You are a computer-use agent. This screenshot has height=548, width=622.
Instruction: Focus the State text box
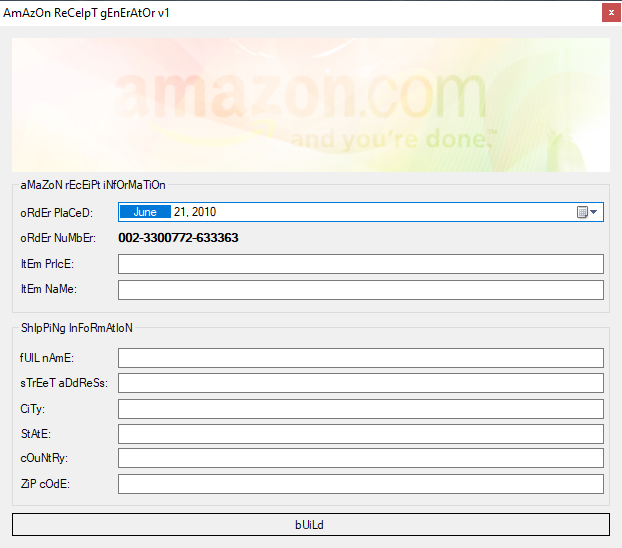click(x=360, y=434)
